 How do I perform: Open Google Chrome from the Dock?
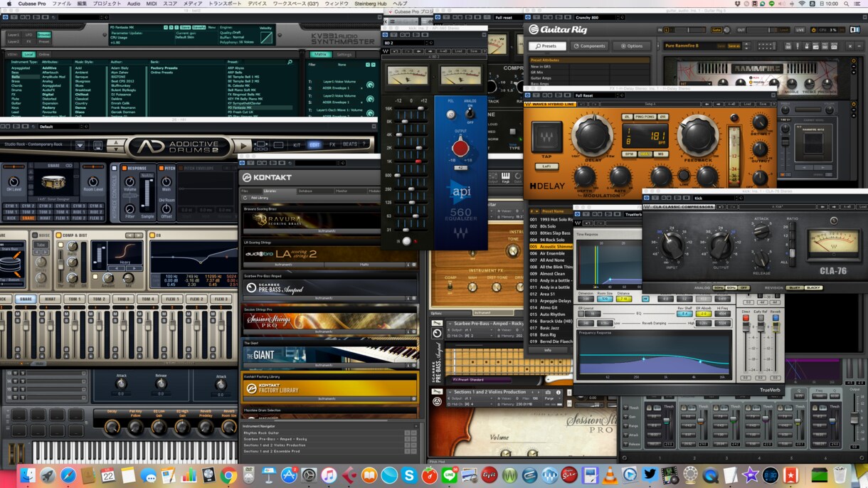[228, 475]
